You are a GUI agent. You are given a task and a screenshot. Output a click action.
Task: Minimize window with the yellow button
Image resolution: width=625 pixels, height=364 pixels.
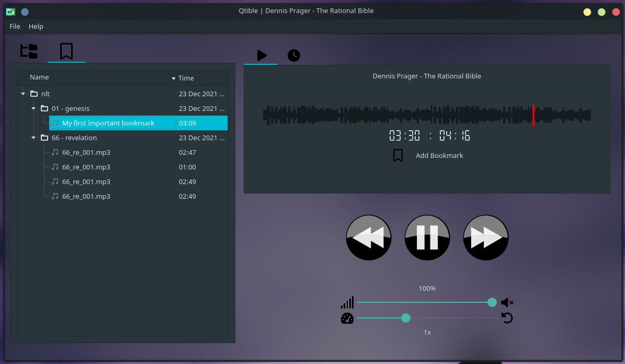587,12
